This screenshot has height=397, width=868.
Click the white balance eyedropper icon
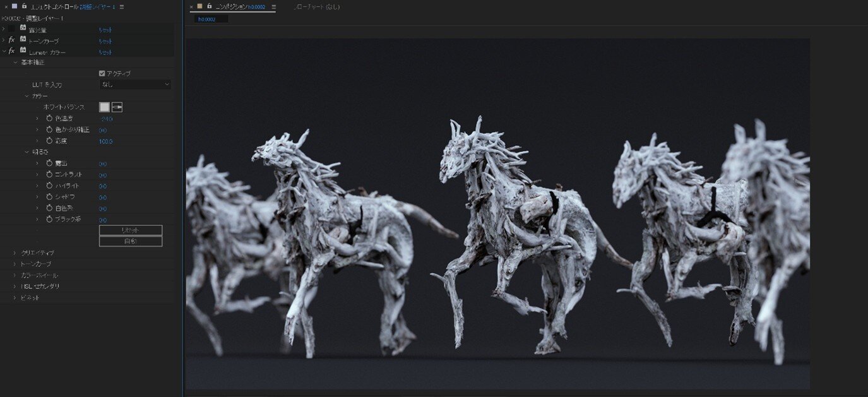point(117,107)
